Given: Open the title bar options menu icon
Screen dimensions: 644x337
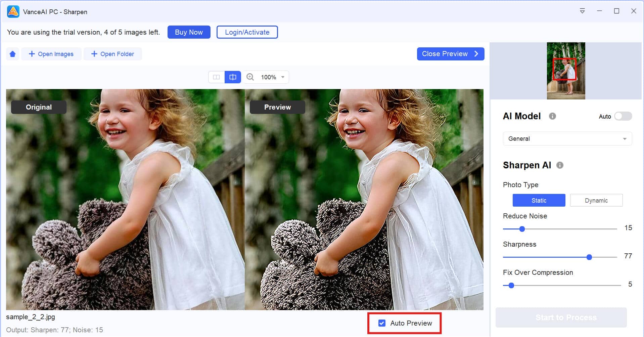Looking at the screenshot, I should pyautogui.click(x=582, y=11).
